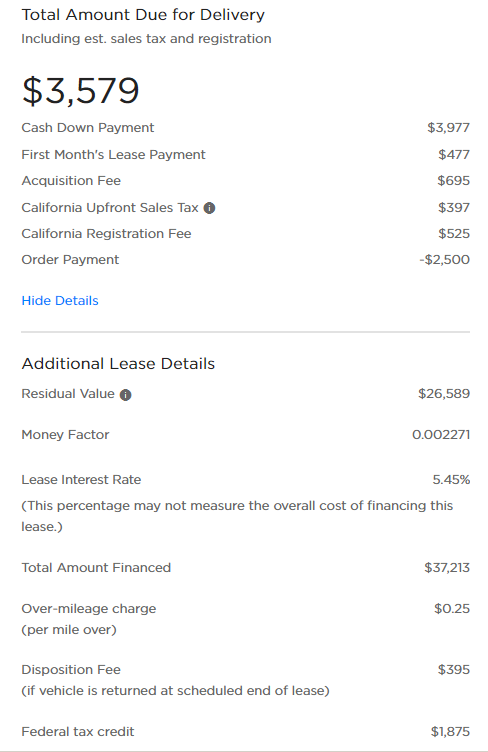This screenshot has height=752, width=488.
Task: Click the Residual Value amount $26,589
Action: 444,394
